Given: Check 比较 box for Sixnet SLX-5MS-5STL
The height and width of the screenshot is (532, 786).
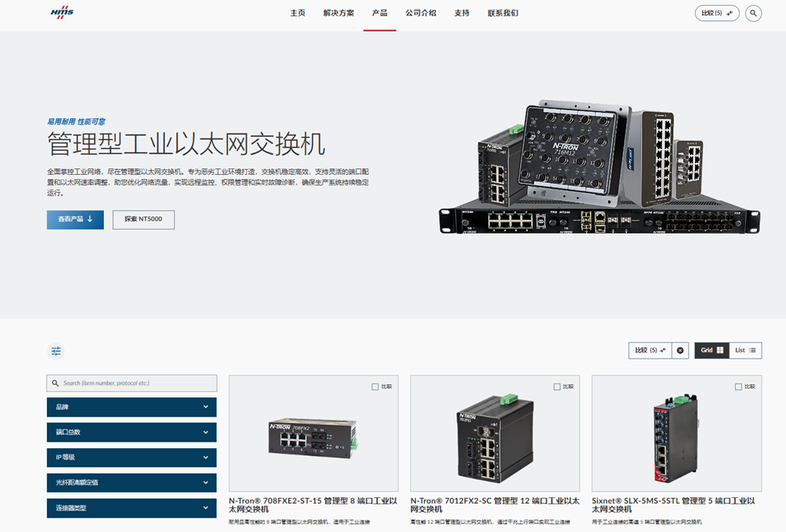Looking at the screenshot, I should pos(738,387).
